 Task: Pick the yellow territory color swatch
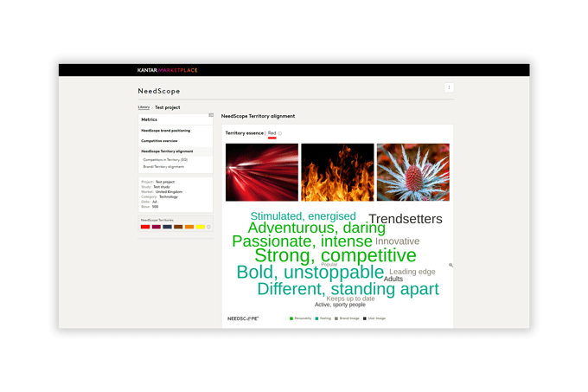200,227
